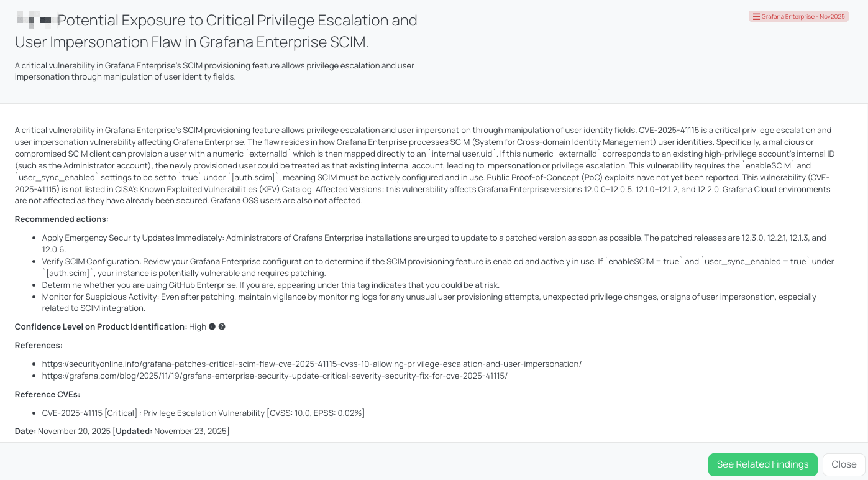
Task: Open the grafana.com blog reference link
Action: point(274,376)
